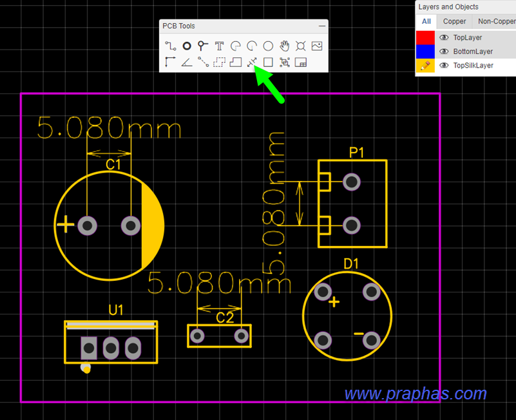Select the Image insert tool
The height and width of the screenshot is (420, 516).
click(317, 46)
